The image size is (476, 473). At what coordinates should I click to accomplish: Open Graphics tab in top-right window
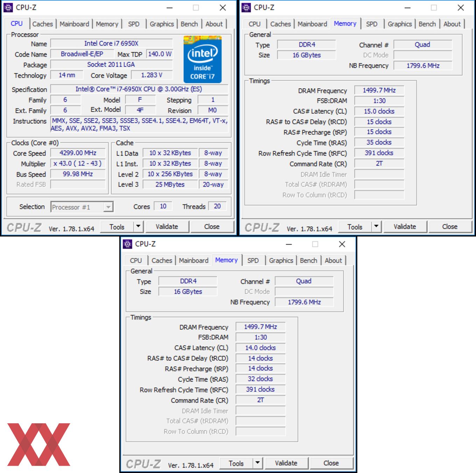(x=400, y=24)
